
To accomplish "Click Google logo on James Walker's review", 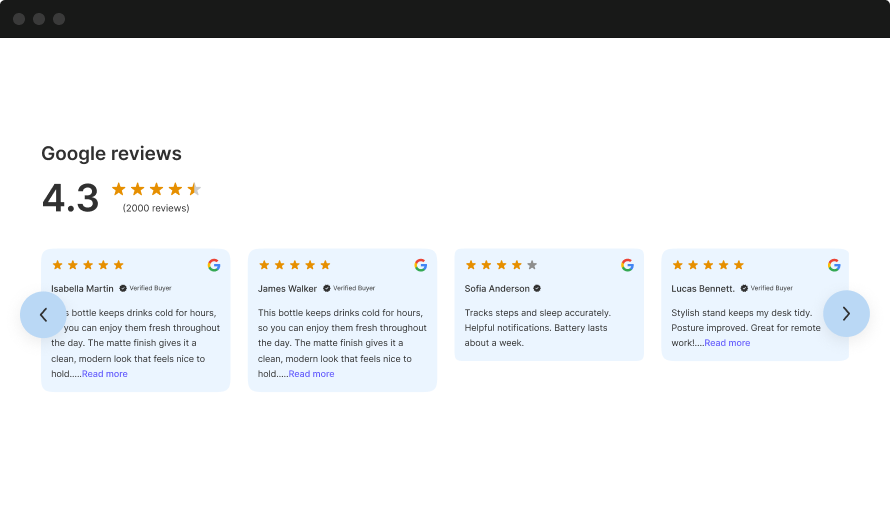I will pos(421,265).
